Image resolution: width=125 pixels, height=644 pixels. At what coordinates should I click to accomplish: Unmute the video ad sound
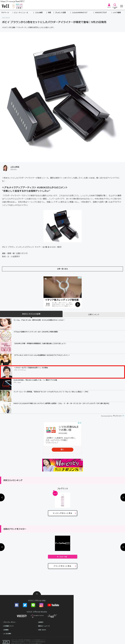pos(46,278)
